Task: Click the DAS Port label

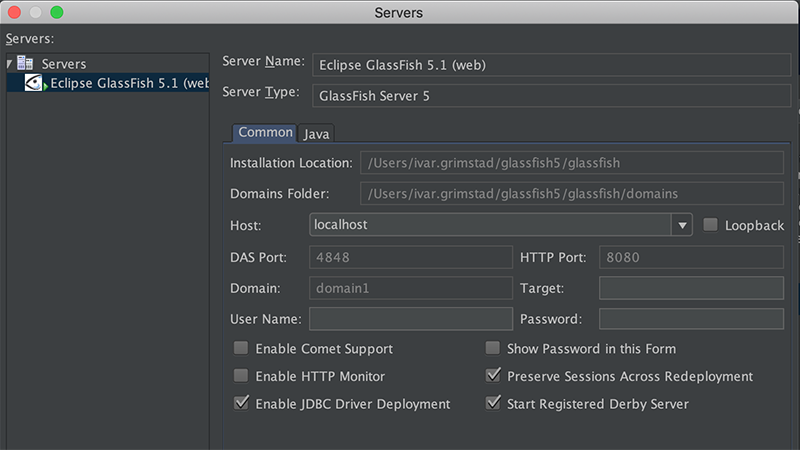Action: click(258, 257)
